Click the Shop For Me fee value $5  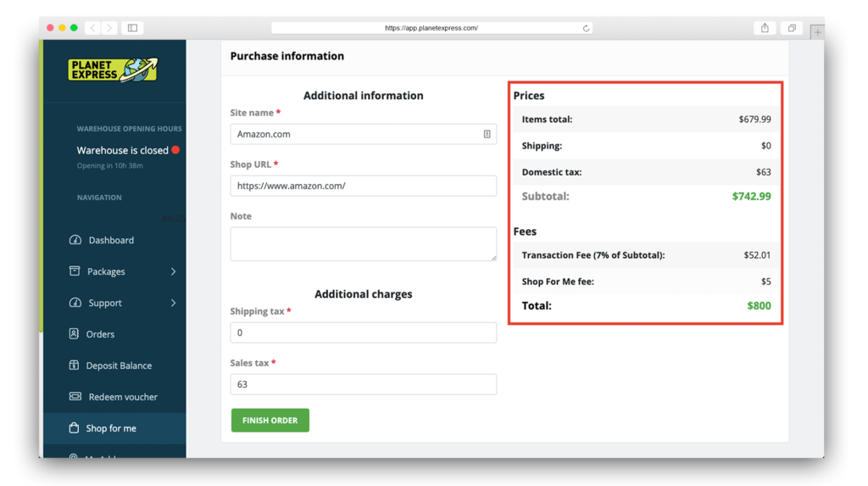pyautogui.click(x=765, y=282)
